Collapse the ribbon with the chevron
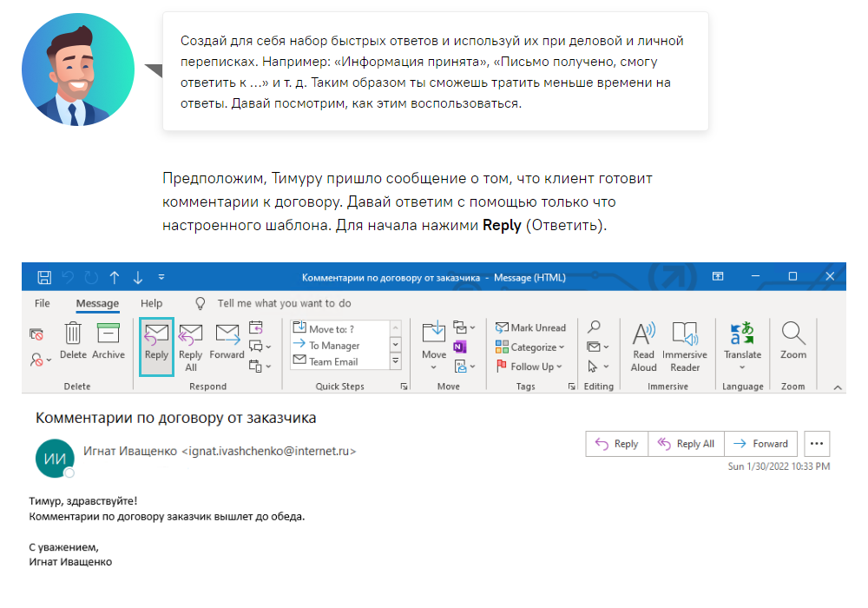This screenshot has width=868, height=608. [838, 387]
